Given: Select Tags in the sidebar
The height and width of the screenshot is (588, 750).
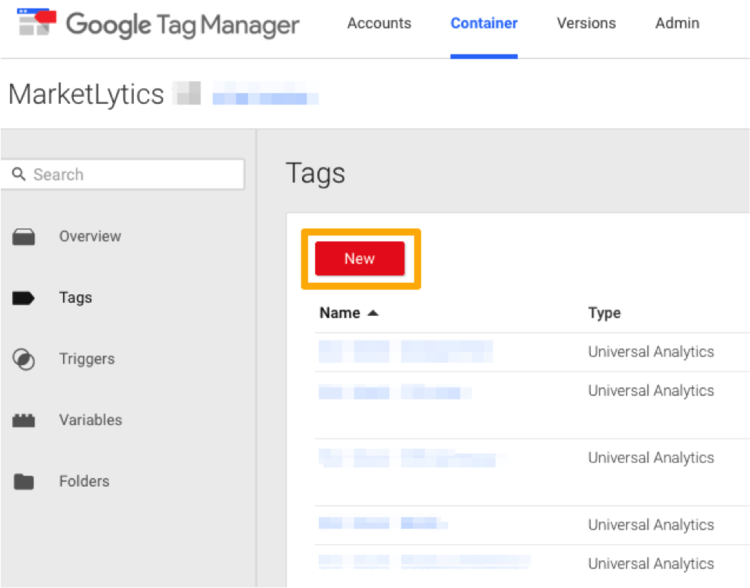Looking at the screenshot, I should tap(76, 298).
